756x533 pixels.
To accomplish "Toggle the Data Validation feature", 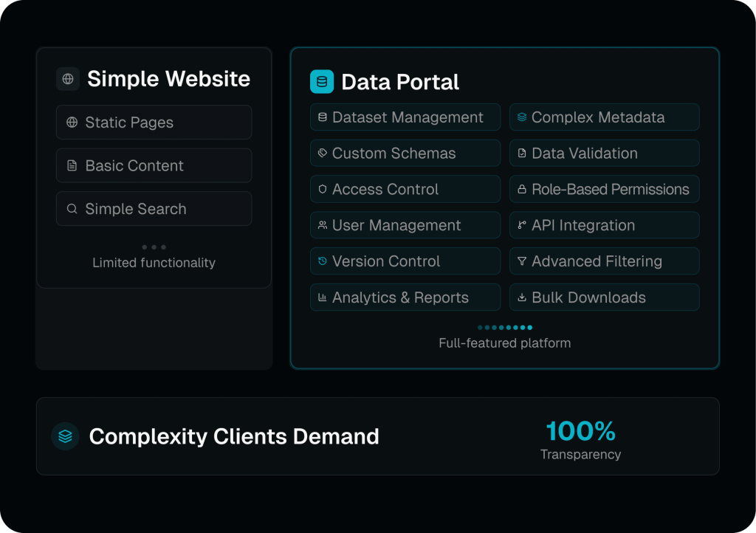I will (x=604, y=153).
